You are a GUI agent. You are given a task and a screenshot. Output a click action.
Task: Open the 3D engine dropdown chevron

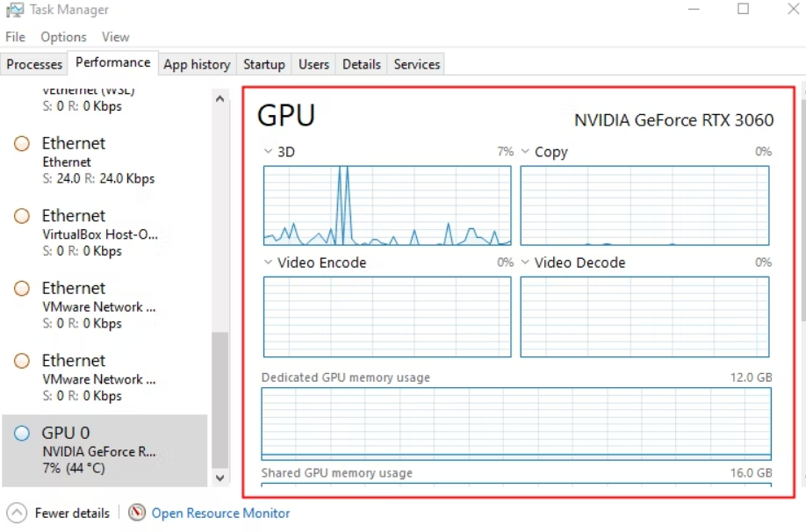pos(268,151)
